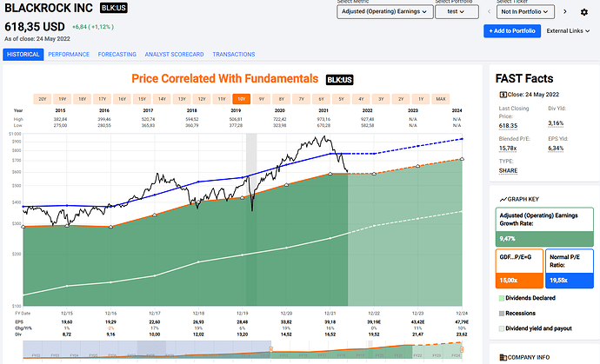Toggle the orange GDF P/E=G 15,00x key

click(519, 268)
